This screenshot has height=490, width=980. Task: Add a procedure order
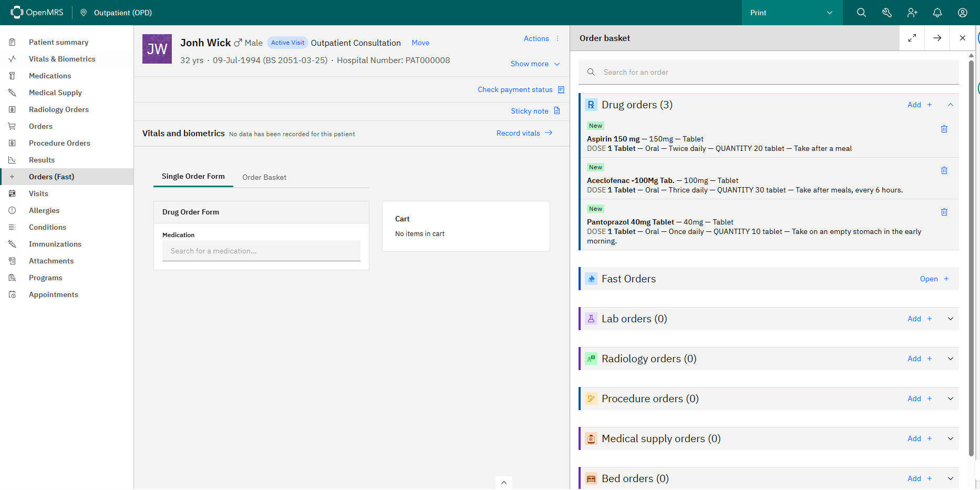coord(920,399)
